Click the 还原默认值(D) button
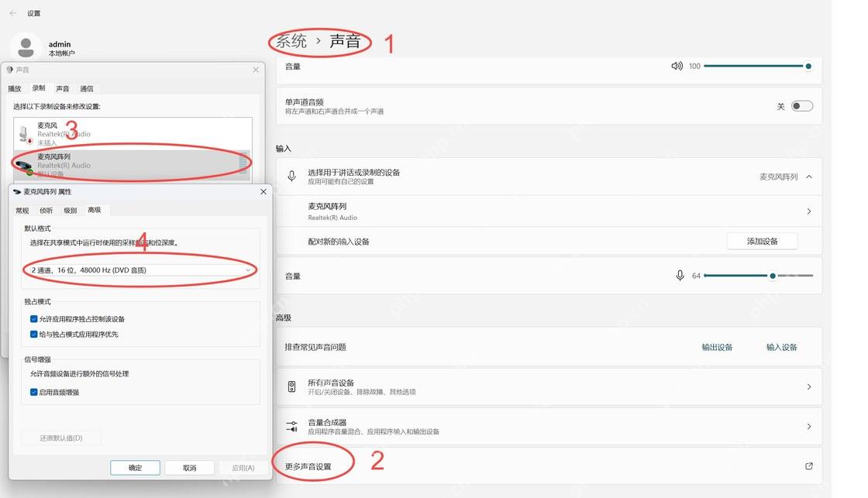The image size is (868, 498). 61,438
